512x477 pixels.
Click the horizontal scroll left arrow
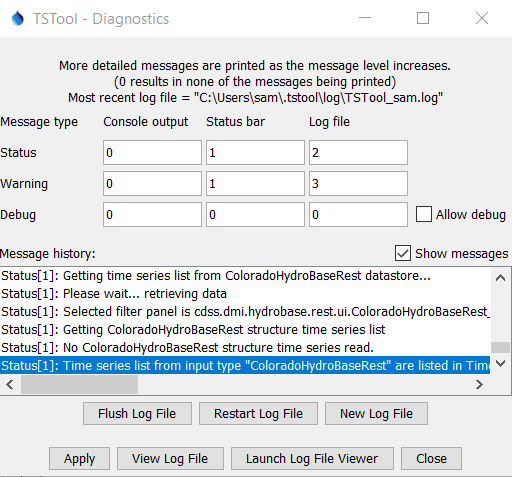pos(10,385)
